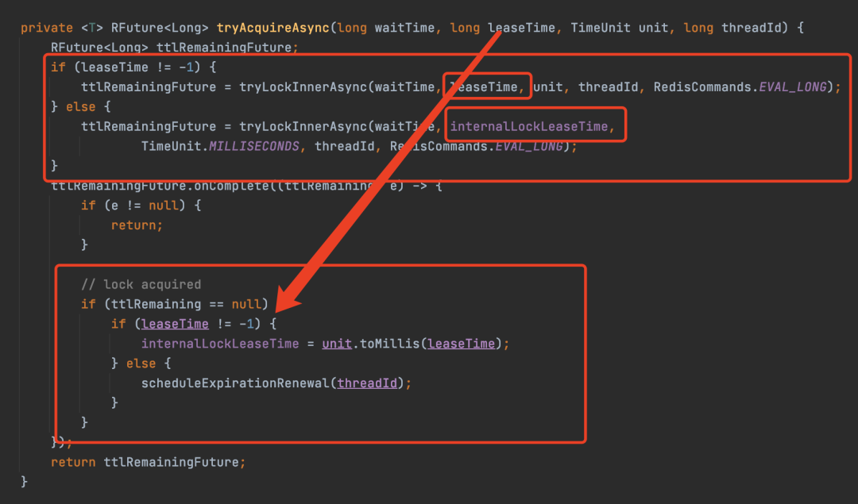Viewport: 858px width, 504px height.
Task: Click internalLockLeaseTime on the assignment line
Action: pyautogui.click(x=220, y=344)
